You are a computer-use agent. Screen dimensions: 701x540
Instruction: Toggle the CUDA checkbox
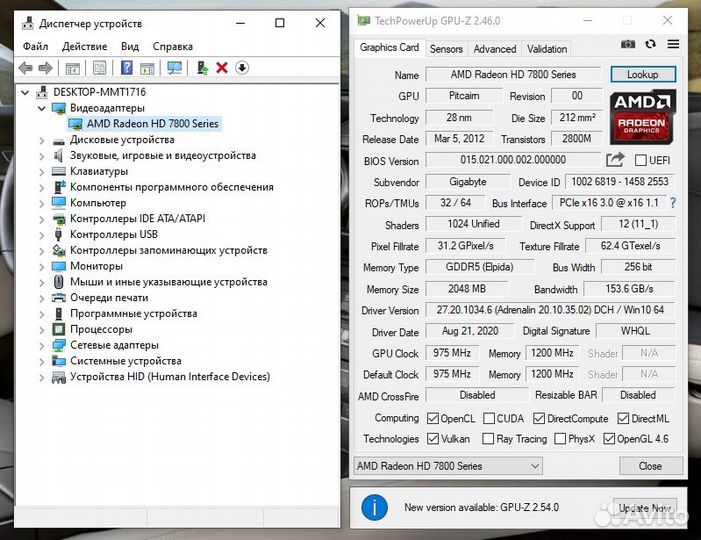[487, 419]
